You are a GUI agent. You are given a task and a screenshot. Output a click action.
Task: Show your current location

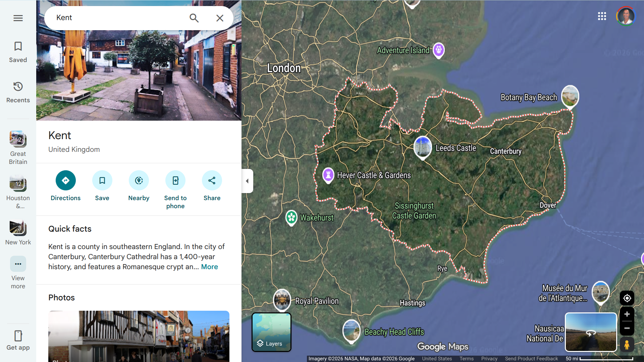[x=627, y=298]
